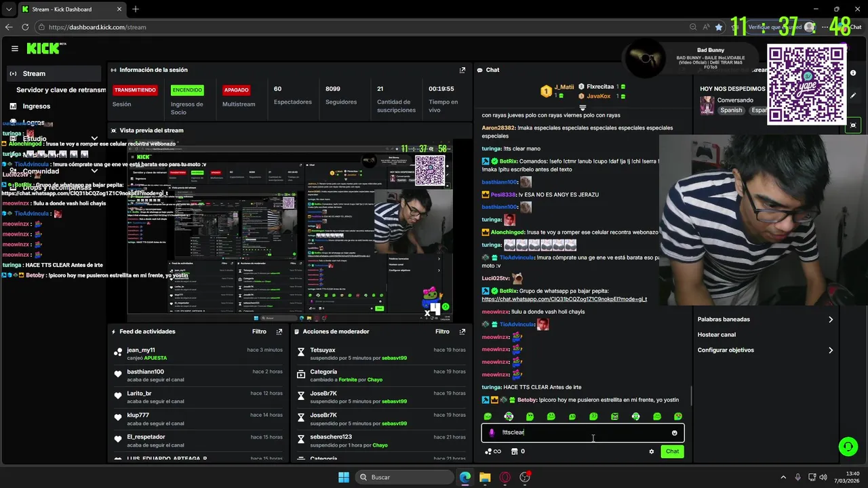868x488 pixels.
Task: Bookmark this page with the star icon
Action: pos(719,27)
